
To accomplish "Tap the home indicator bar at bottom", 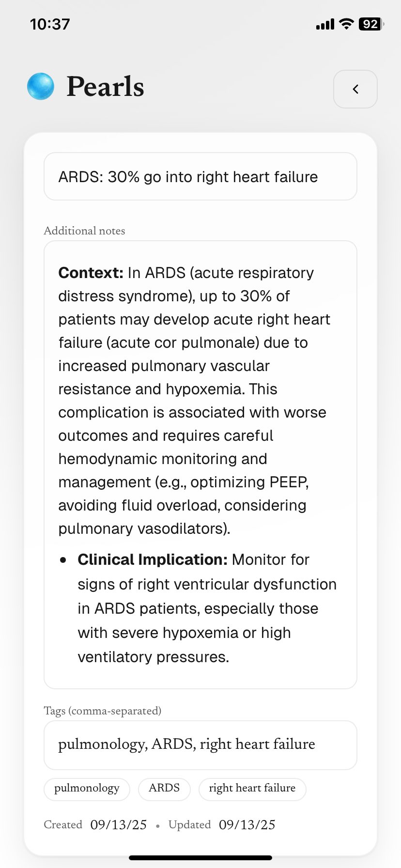I will (x=200, y=858).
